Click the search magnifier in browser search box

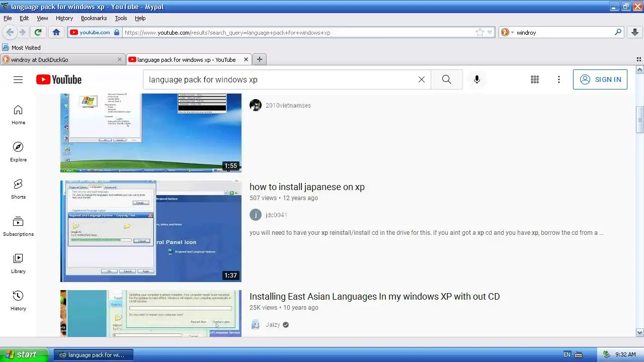tap(618, 32)
